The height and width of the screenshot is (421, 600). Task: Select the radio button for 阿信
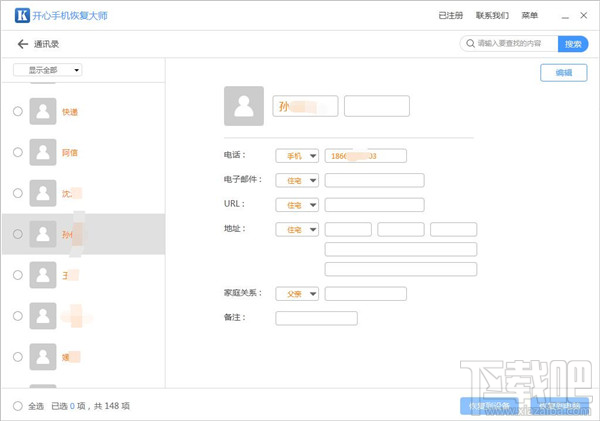click(17, 152)
